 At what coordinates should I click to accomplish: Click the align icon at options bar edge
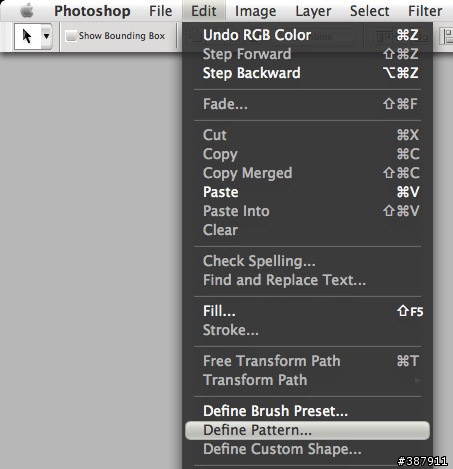447,36
